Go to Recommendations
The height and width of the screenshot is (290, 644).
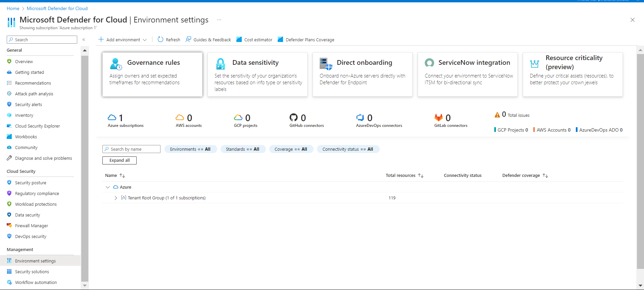pos(33,83)
